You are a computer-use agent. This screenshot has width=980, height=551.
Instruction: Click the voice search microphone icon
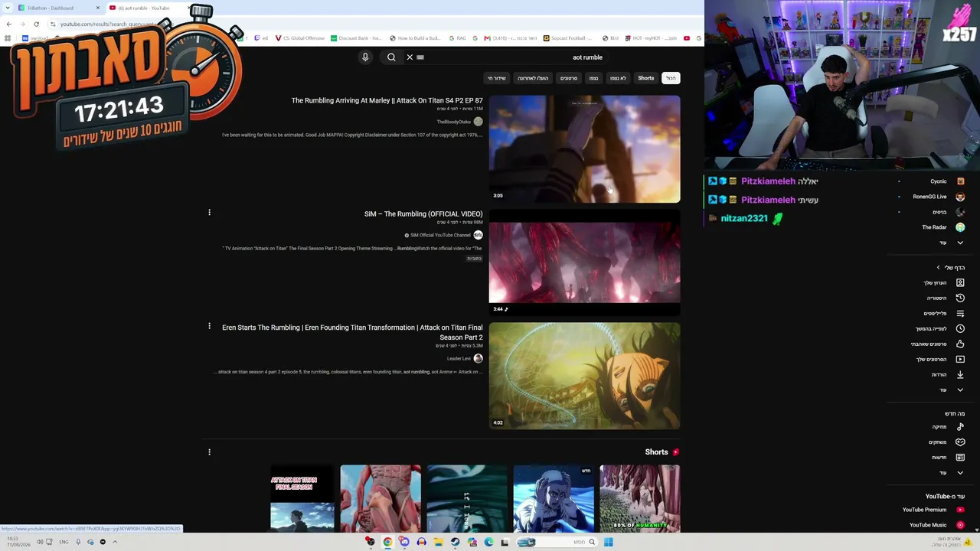365,57
